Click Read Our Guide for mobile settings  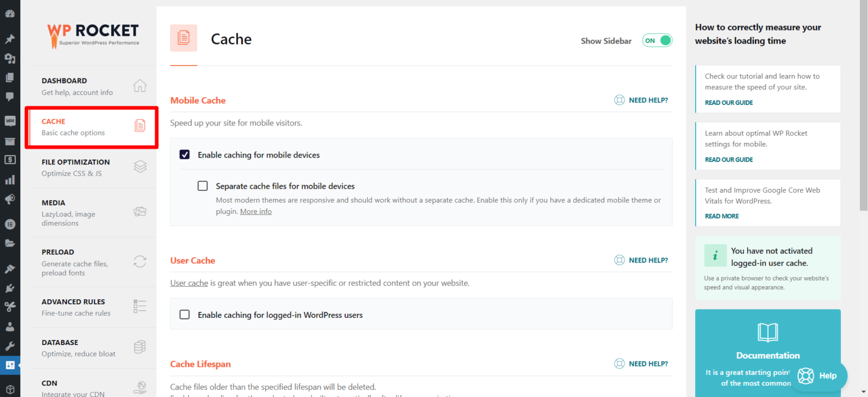pyautogui.click(x=728, y=159)
